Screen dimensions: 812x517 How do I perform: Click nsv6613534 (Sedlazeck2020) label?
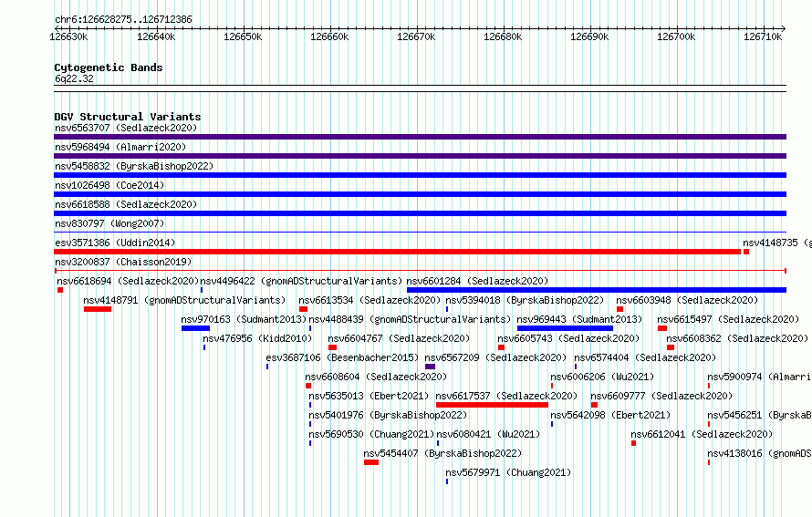tap(370, 300)
